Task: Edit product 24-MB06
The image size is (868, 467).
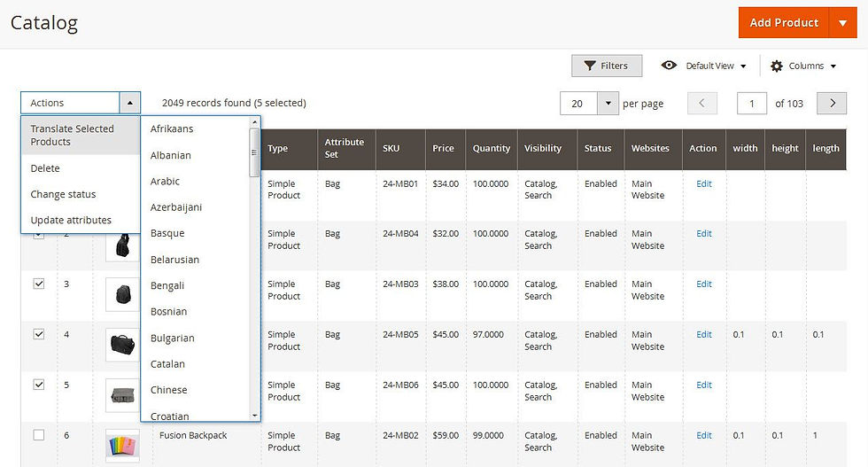Action: click(x=704, y=385)
